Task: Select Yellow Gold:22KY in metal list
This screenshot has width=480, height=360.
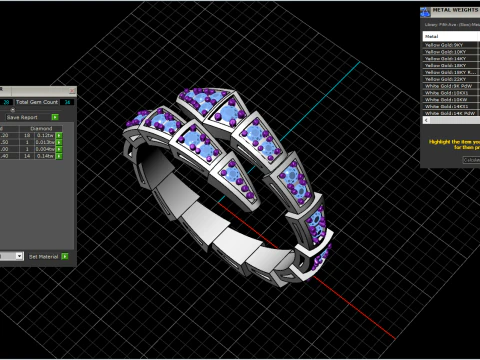Action: 451,79
